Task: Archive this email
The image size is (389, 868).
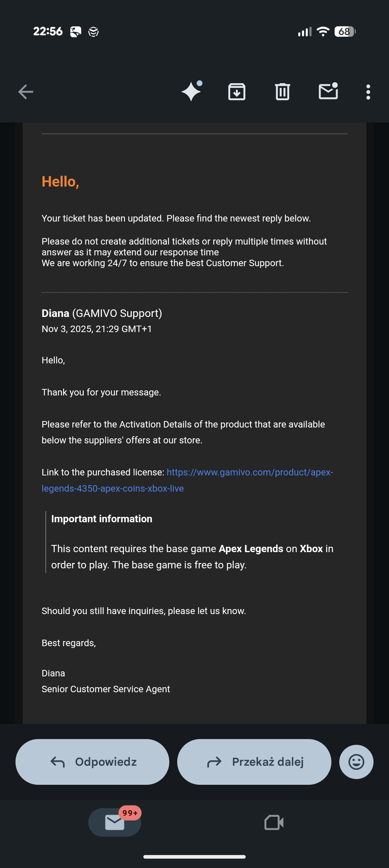Action: pos(237,92)
